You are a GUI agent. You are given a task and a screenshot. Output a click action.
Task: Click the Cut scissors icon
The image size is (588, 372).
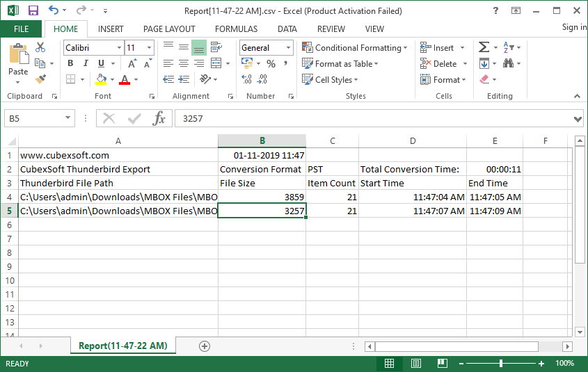click(x=40, y=47)
